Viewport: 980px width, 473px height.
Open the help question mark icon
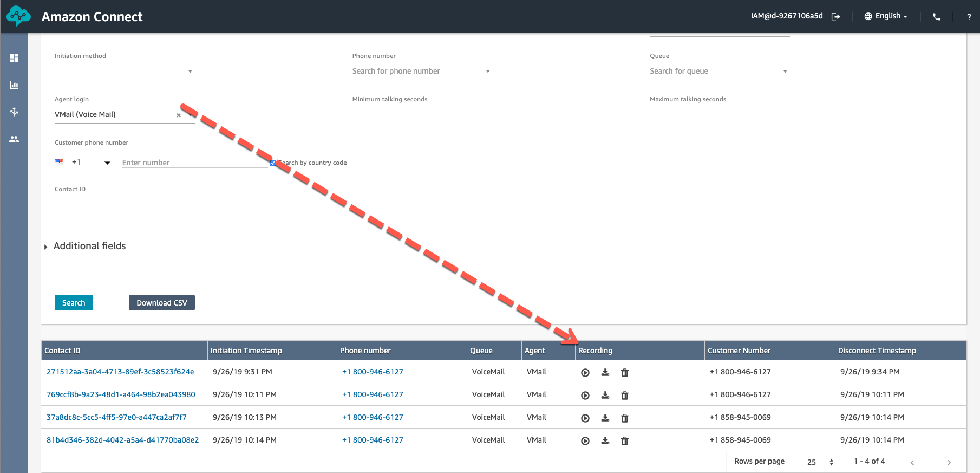pyautogui.click(x=969, y=17)
